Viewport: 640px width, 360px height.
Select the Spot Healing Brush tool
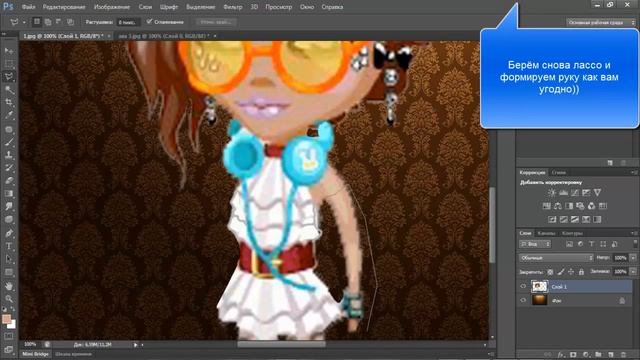(x=9, y=129)
